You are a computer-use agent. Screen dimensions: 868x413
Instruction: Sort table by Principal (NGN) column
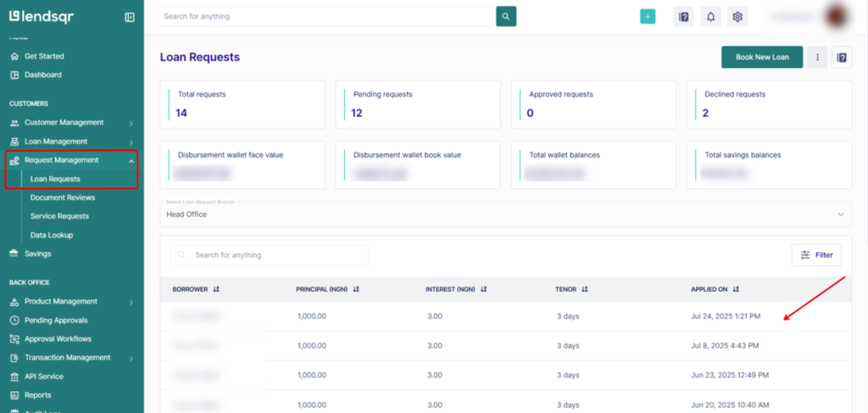pyautogui.click(x=356, y=289)
